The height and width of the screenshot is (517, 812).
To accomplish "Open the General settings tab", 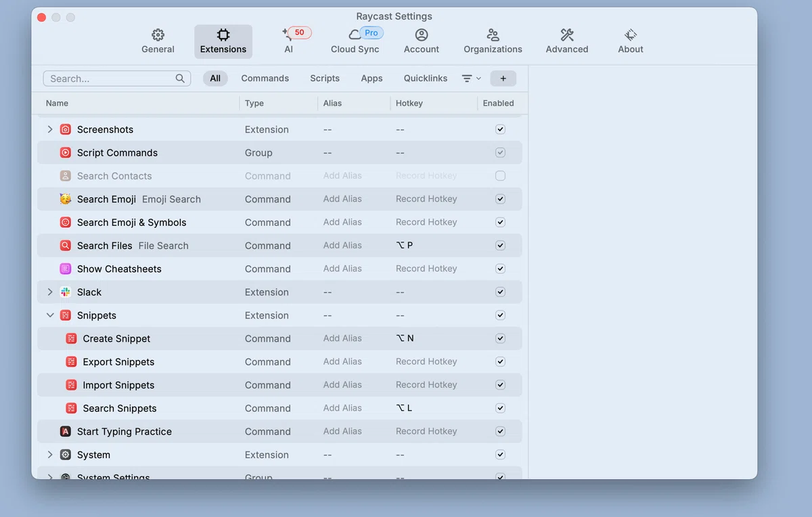I will tap(158, 41).
